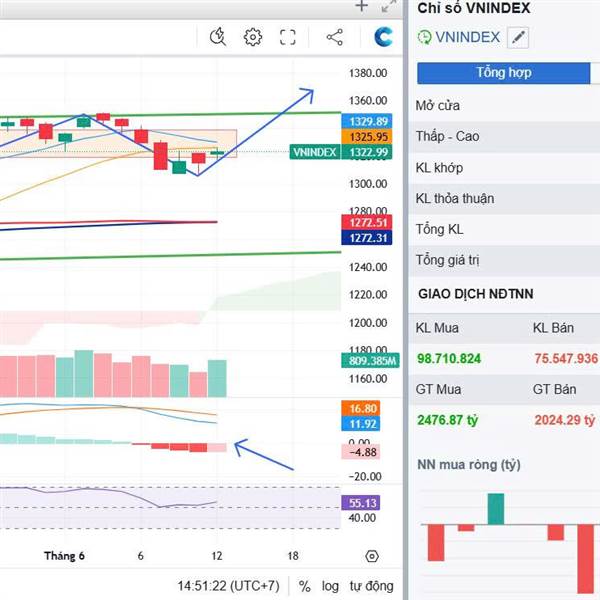Click the last green volume bar
Image resolution: width=600 pixels, height=600 pixels.
(217, 378)
